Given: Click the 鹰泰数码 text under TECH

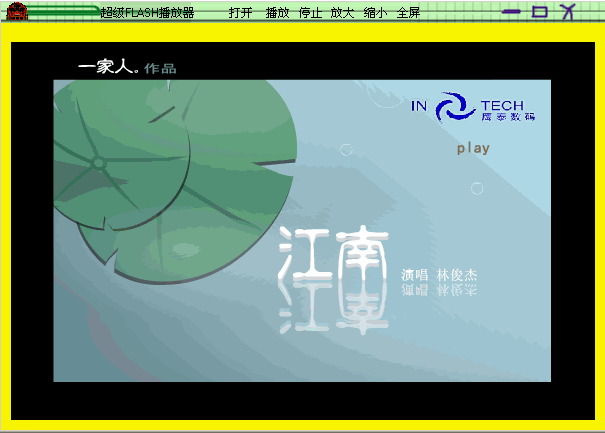Looking at the screenshot, I should (x=508, y=117).
